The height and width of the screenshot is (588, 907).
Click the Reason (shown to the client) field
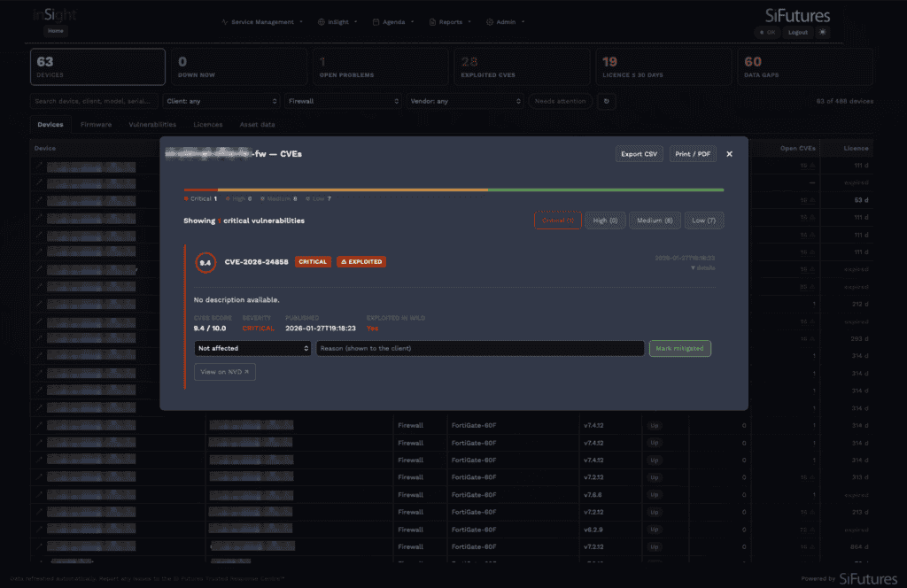479,348
